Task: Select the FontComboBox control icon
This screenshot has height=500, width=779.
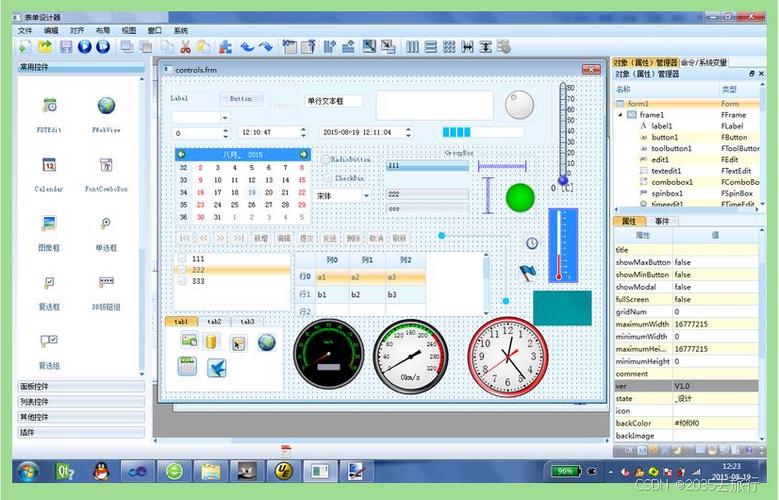Action: 106,165
